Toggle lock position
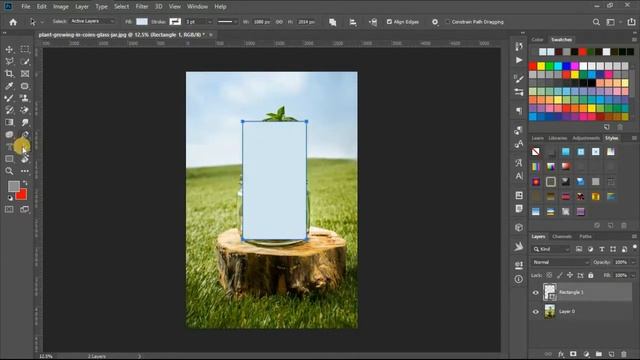 (x=570, y=276)
